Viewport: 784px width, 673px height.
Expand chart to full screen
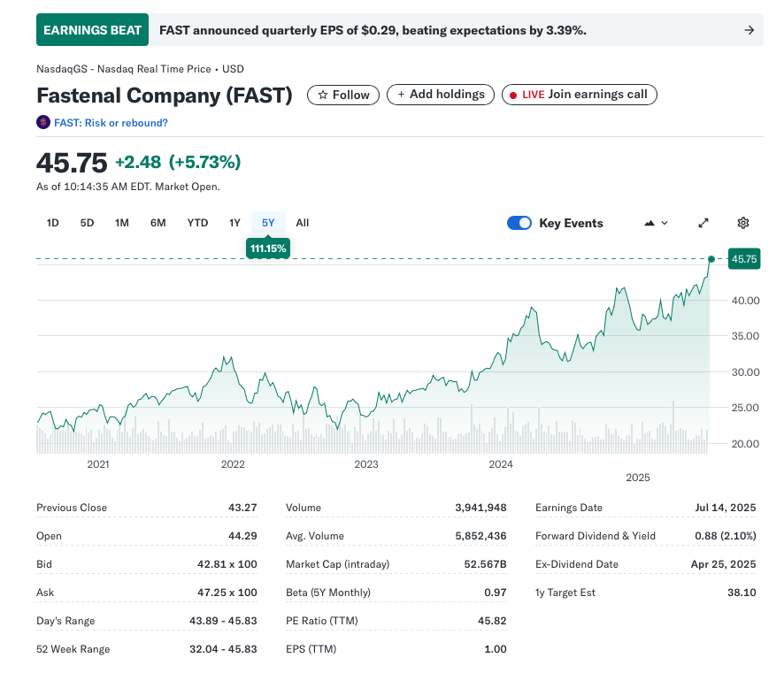coord(703,223)
